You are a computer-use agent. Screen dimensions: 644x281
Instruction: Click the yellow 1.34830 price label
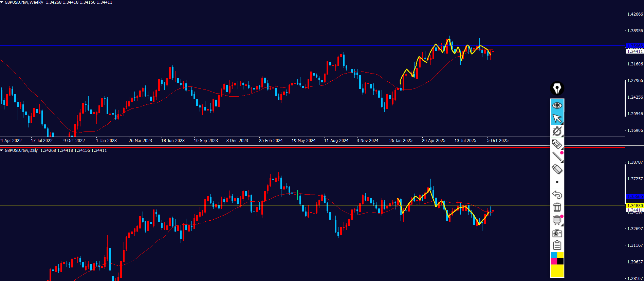click(x=634, y=206)
